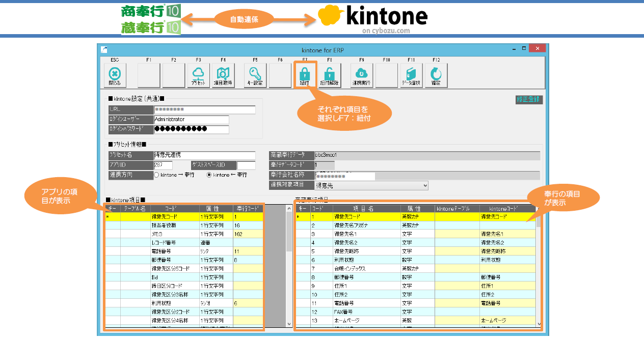Select 担当者役職 row in kintone項目 table
This screenshot has width=644, height=338.
(x=184, y=225)
